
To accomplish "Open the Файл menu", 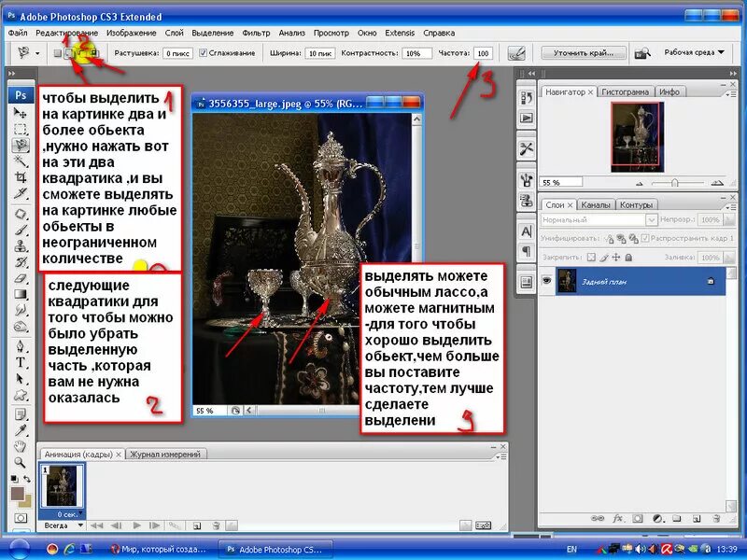I will (x=18, y=33).
